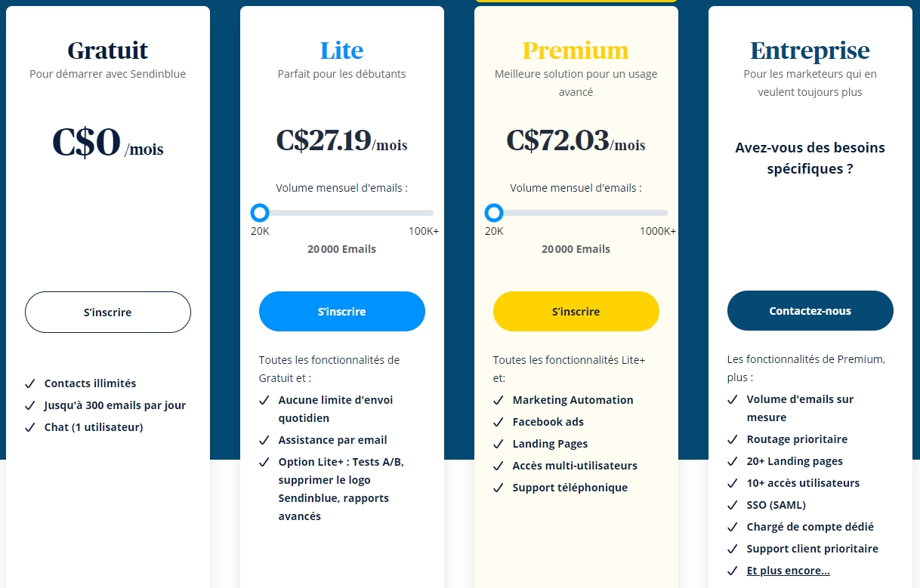Click the checkmark next to Support téléphonique
Screen dimensions: 920x588
pos(499,488)
